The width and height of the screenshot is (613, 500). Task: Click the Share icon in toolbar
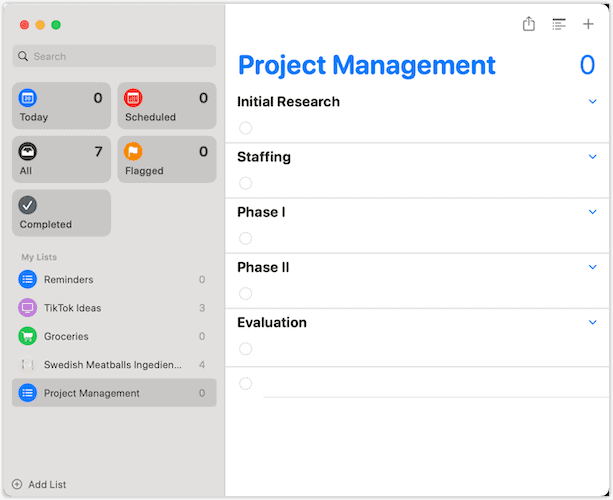point(529,24)
